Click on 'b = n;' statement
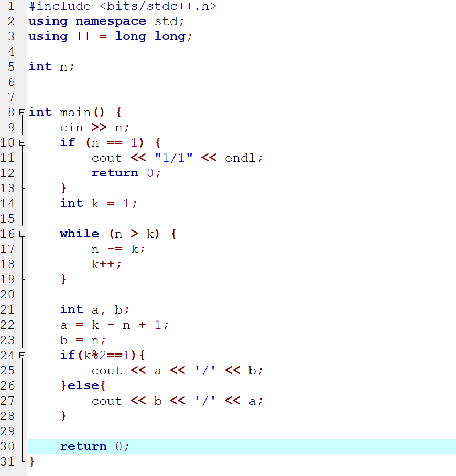This screenshot has height=476, width=456. click(x=83, y=340)
